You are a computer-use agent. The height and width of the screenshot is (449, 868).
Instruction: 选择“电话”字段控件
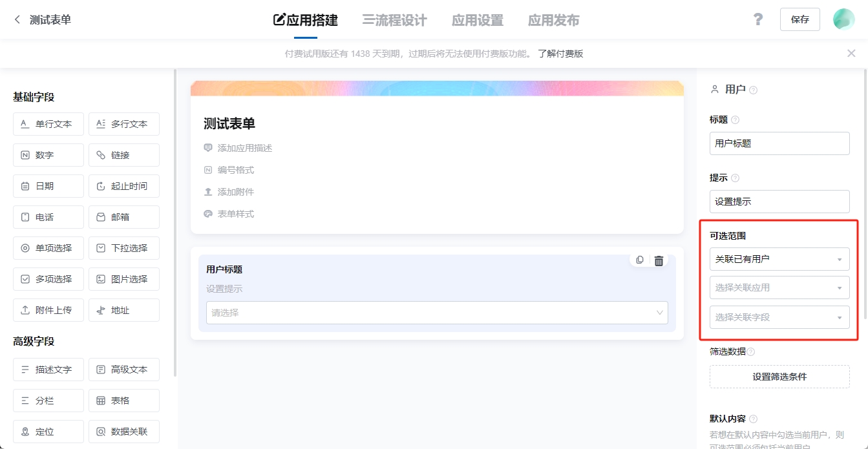(48, 216)
